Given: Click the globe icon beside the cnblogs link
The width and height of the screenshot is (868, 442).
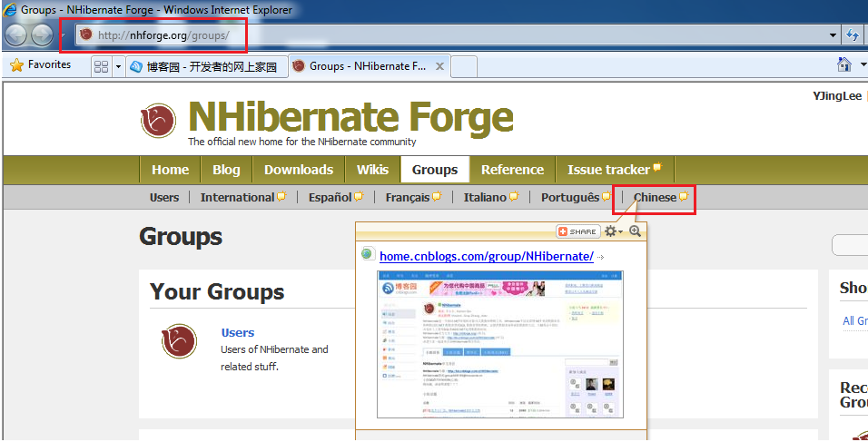Looking at the screenshot, I should tap(368, 254).
